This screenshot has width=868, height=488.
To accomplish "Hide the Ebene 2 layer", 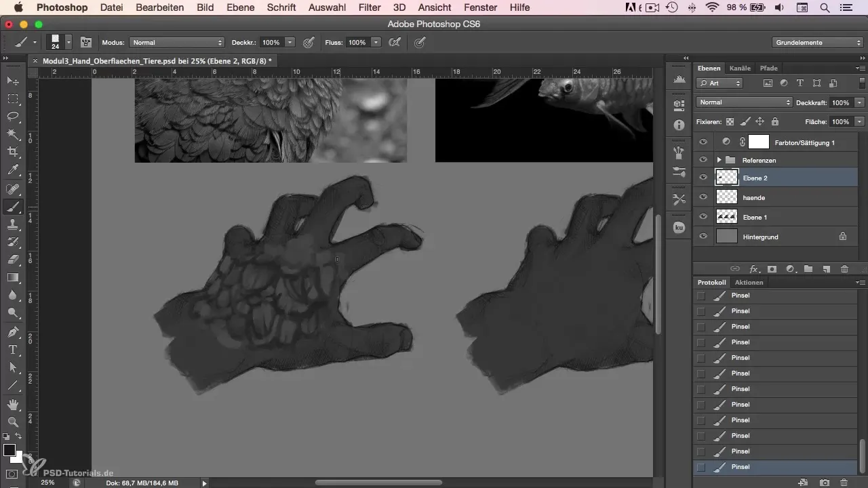I will (x=703, y=178).
